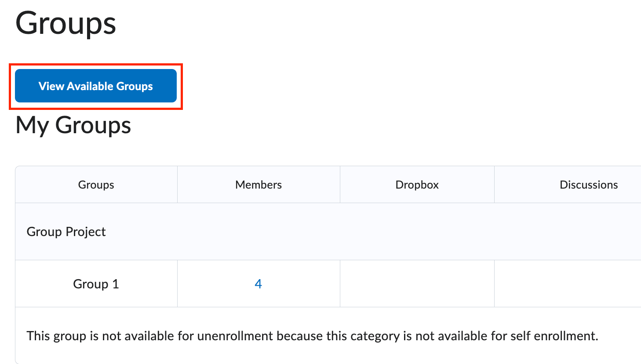
Task: Click the word 'Project' in the category row
Action: point(86,232)
